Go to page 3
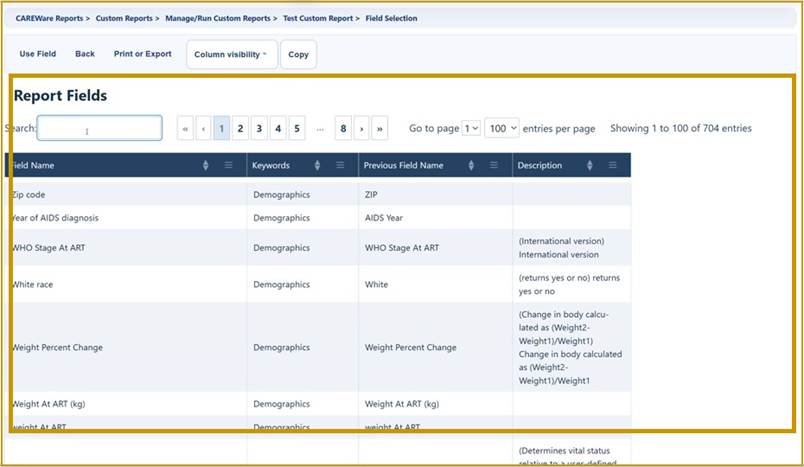 tap(259, 128)
